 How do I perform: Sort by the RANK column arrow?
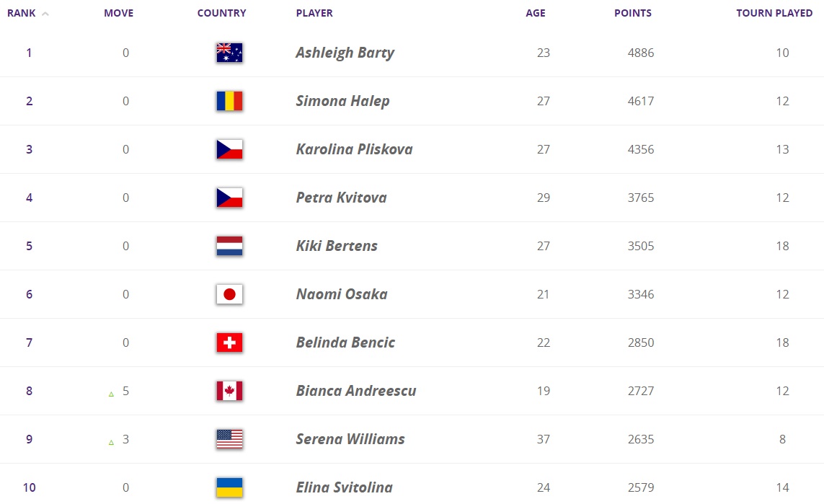click(45, 14)
